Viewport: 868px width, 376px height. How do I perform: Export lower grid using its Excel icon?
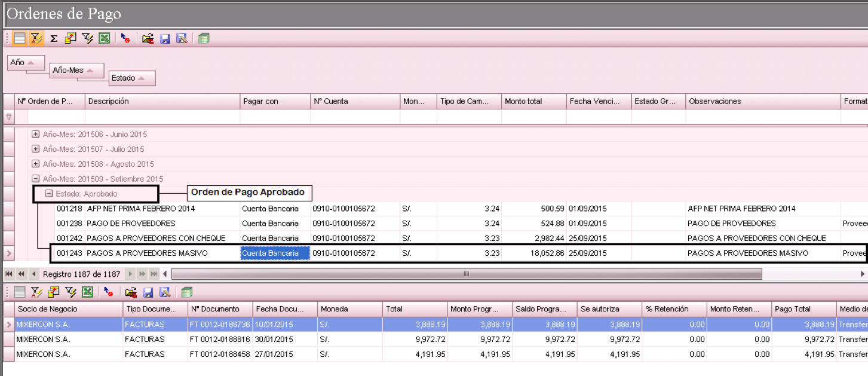(x=88, y=292)
